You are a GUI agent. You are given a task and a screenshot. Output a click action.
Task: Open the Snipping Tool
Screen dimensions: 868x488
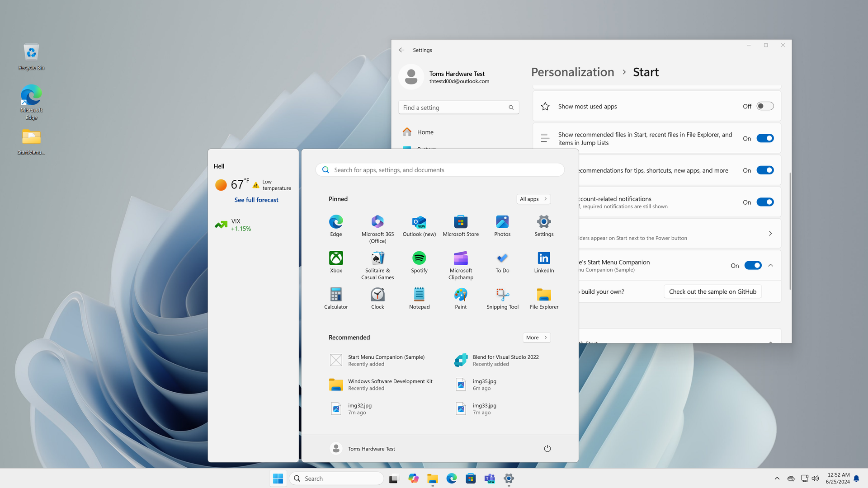pyautogui.click(x=502, y=298)
